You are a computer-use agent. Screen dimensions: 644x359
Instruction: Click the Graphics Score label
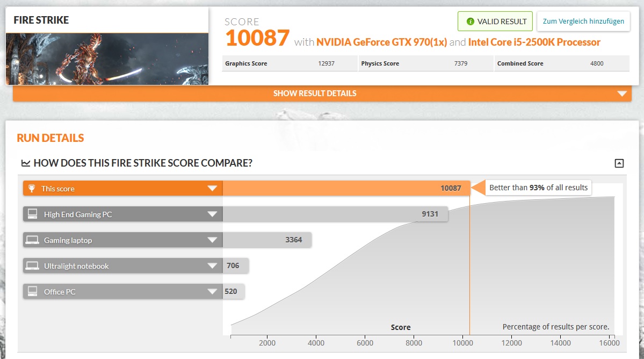[246, 63]
